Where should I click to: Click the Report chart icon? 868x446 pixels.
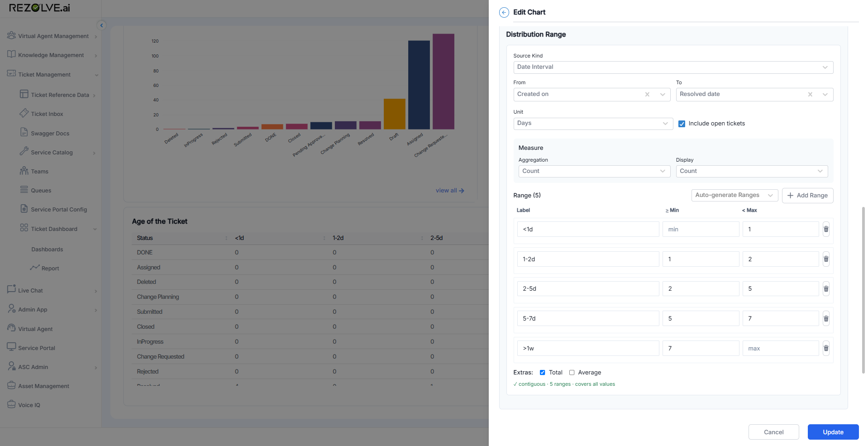[35, 268]
